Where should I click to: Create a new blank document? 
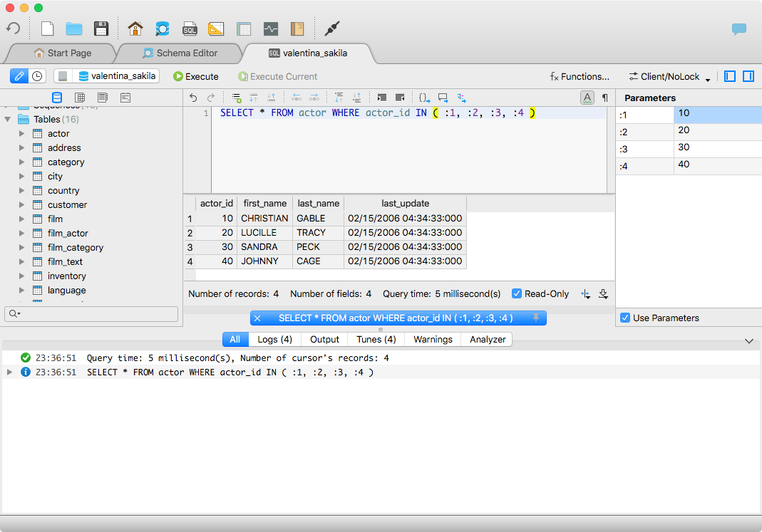pyautogui.click(x=47, y=28)
